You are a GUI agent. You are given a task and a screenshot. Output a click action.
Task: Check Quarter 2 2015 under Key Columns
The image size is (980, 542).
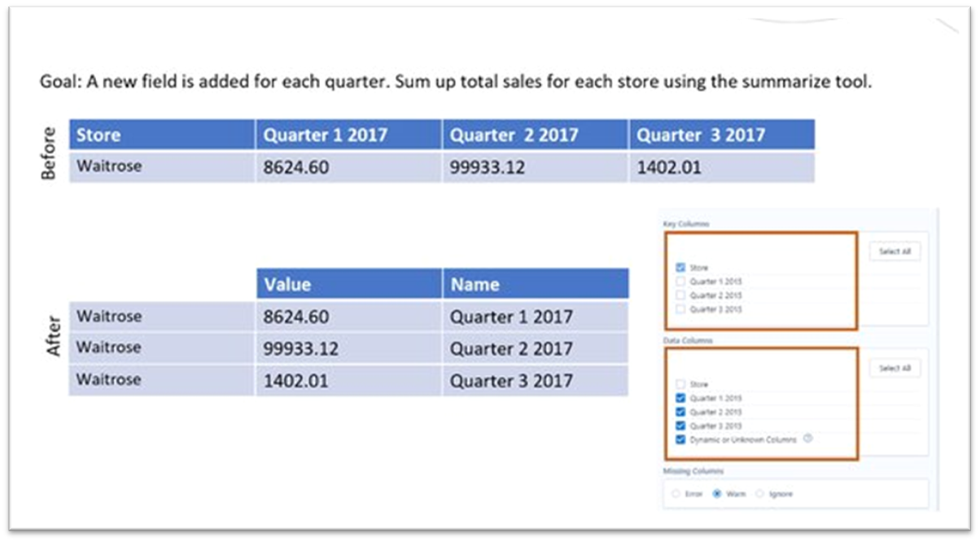(x=680, y=295)
